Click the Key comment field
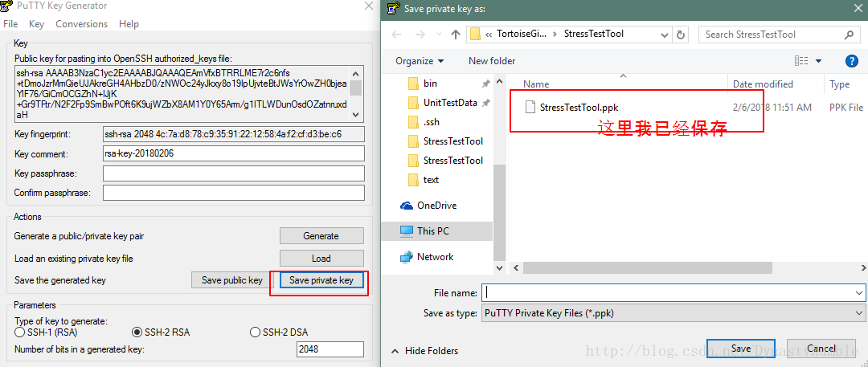This screenshot has height=367, width=868. click(234, 153)
